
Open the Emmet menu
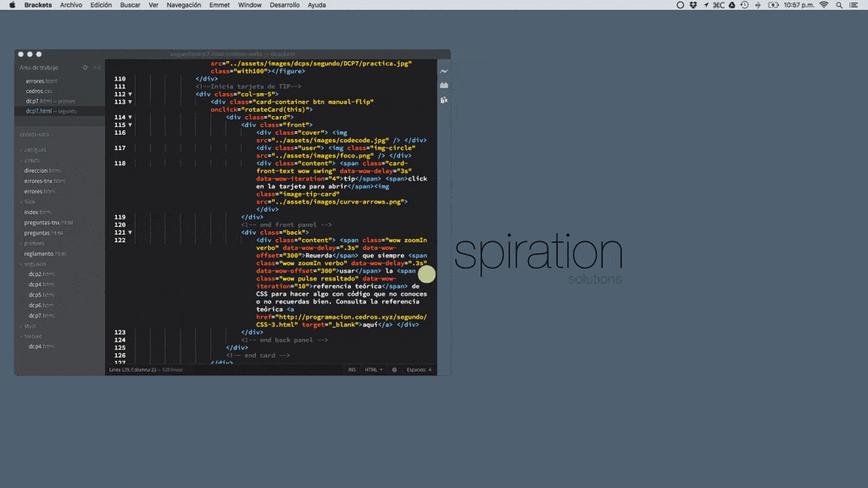[220, 5]
